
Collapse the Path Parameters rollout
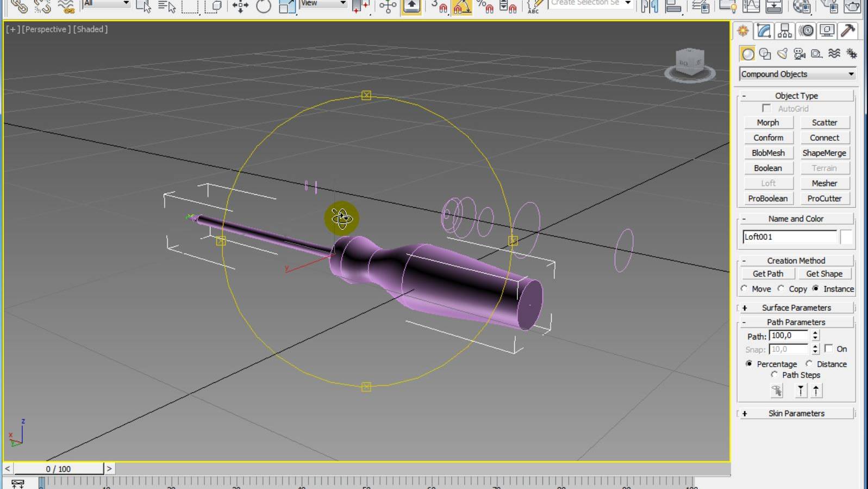click(796, 322)
